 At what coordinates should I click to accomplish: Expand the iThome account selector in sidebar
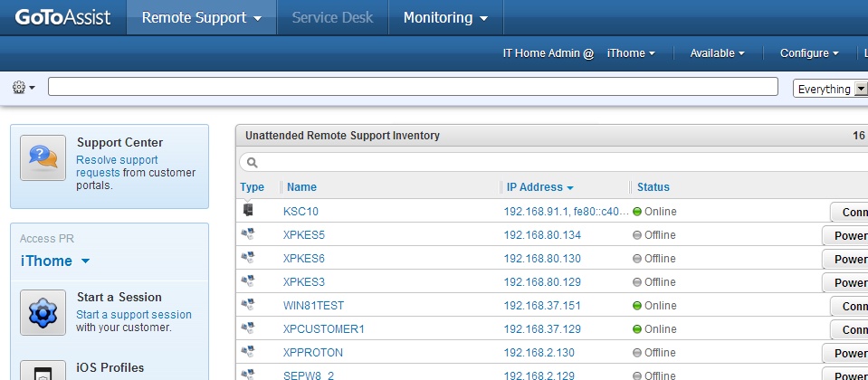click(x=55, y=261)
